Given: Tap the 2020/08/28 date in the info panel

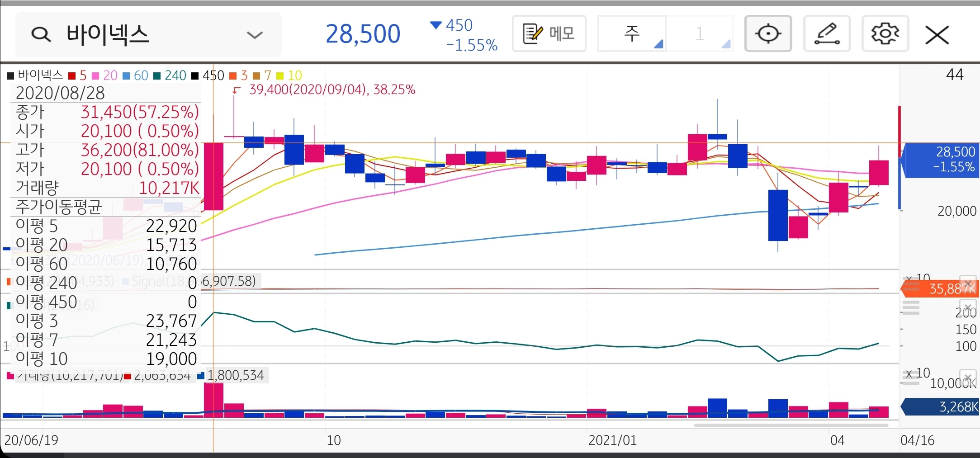Looking at the screenshot, I should point(60,93).
